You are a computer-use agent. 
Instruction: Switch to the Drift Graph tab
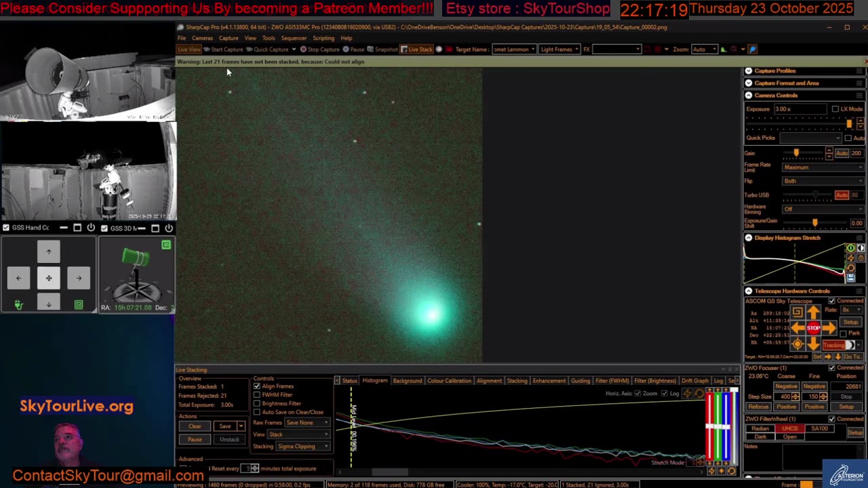point(694,381)
